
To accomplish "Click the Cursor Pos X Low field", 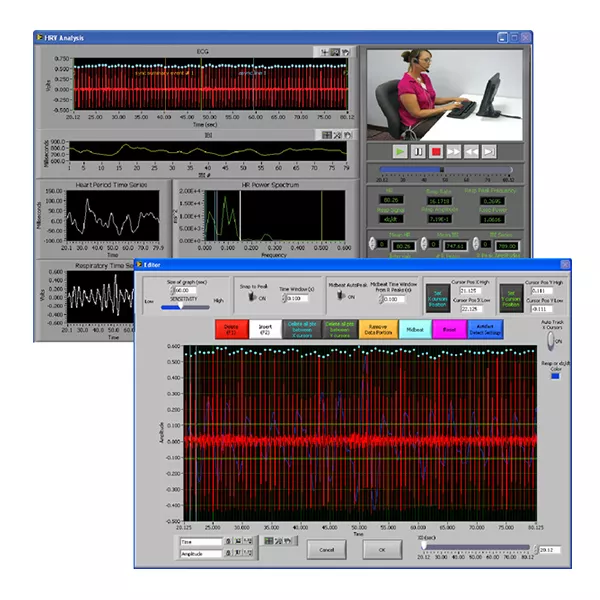I will click(470, 309).
